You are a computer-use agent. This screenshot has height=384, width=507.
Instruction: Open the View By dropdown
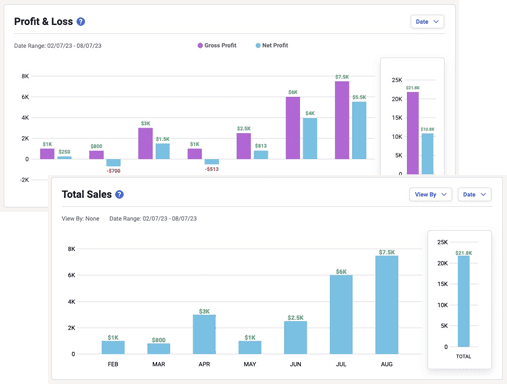[x=430, y=194]
